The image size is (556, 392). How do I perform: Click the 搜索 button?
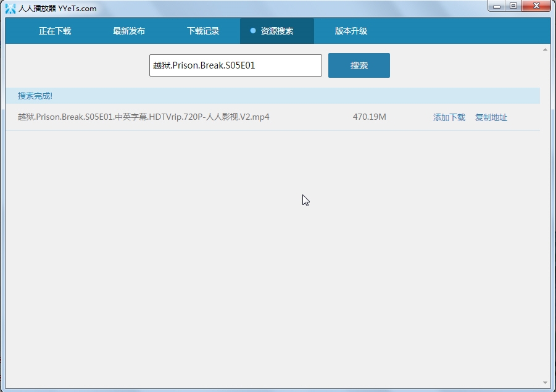click(359, 65)
